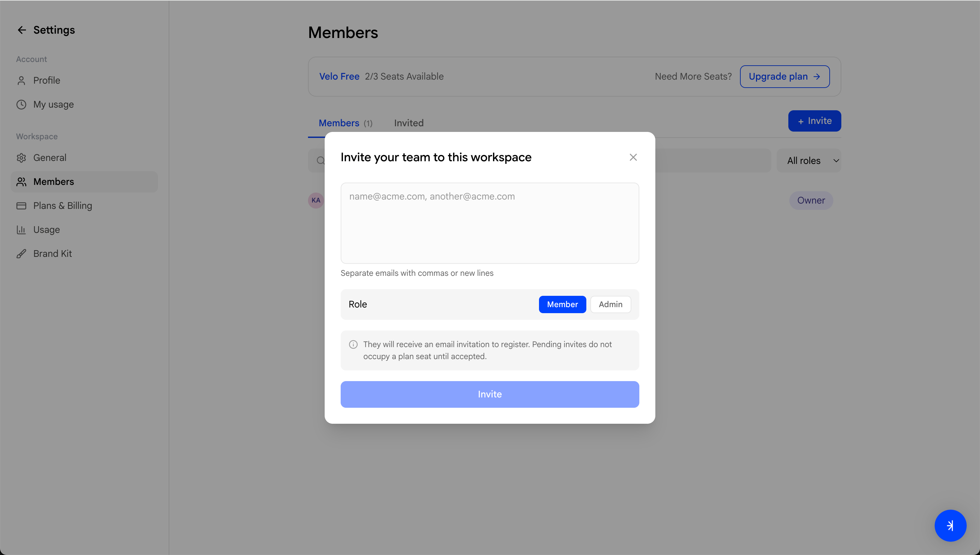Click the "Invite your team to this workspace" title
Viewport: 980px width, 555px height.
[436, 157]
